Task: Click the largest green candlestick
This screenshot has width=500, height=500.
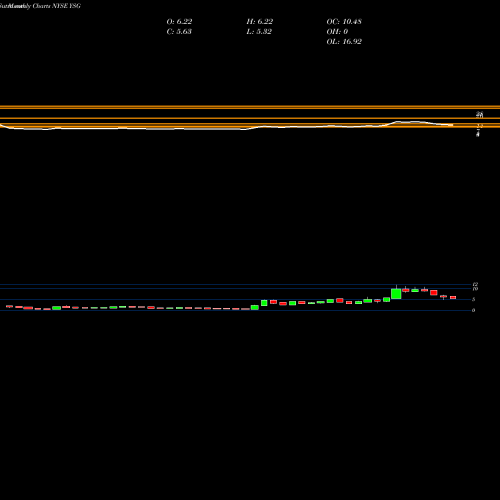Action: coord(396,294)
